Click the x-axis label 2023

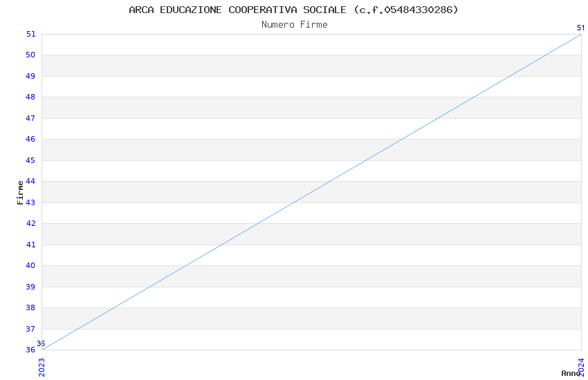coord(42,368)
